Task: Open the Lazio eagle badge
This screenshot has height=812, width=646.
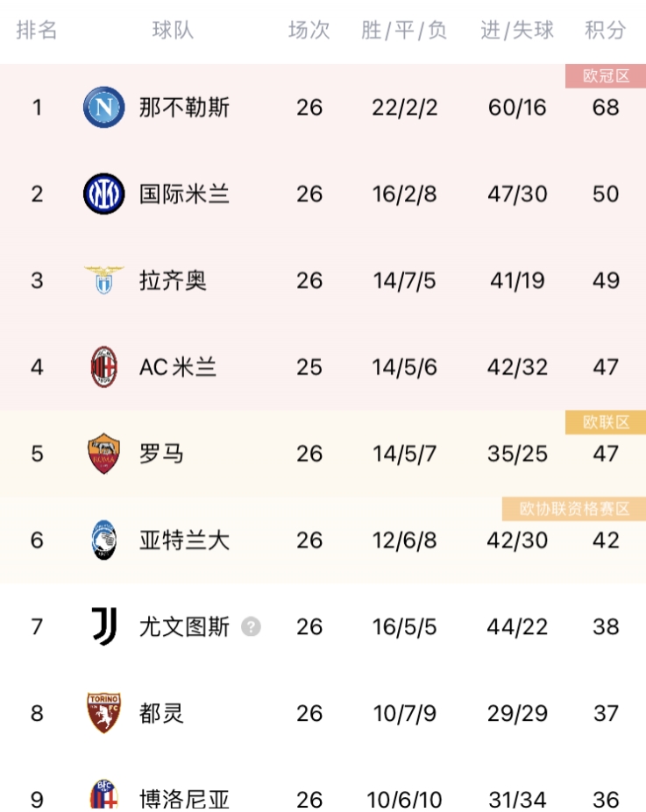Action: pos(103,280)
